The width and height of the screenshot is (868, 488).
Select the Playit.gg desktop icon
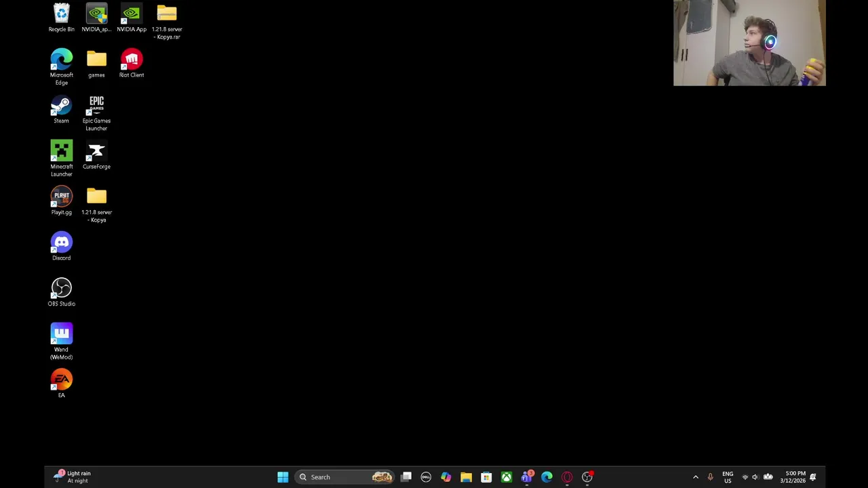pos(61,201)
